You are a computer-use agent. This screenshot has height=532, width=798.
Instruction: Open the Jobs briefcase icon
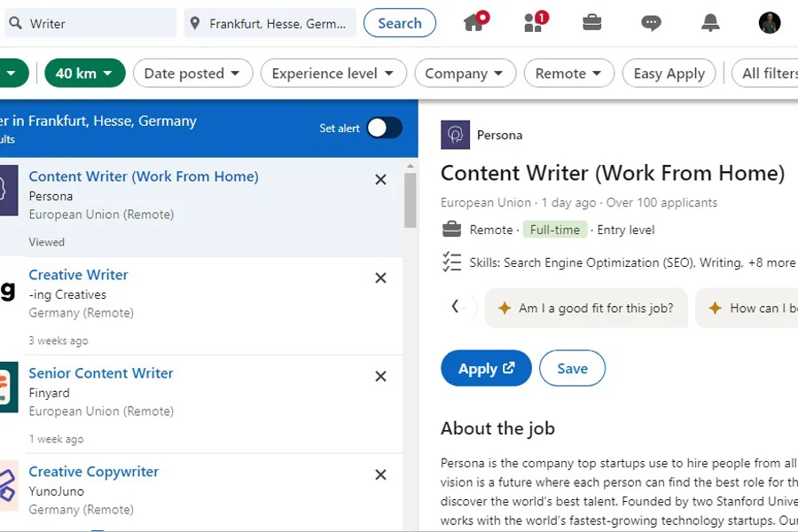pyautogui.click(x=592, y=22)
